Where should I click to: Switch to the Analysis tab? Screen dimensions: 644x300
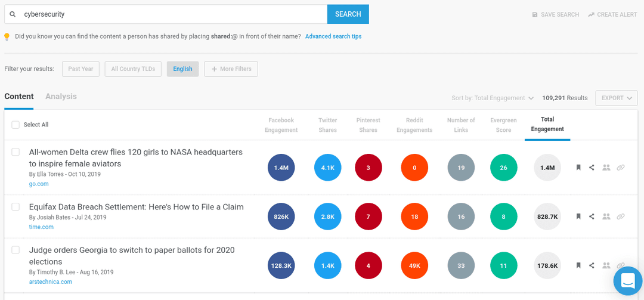61,97
